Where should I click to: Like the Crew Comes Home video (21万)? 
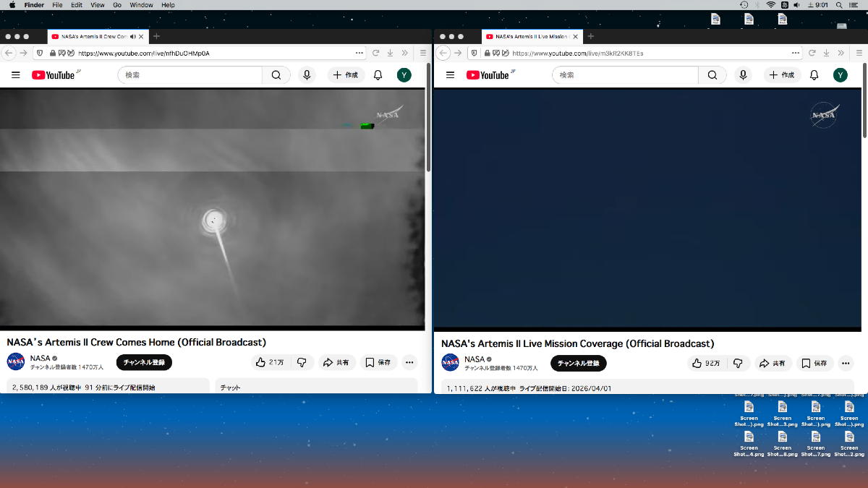coord(270,362)
